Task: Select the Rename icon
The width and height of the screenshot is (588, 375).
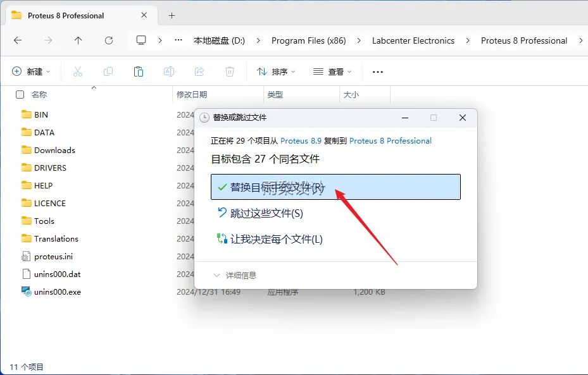Action: pyautogui.click(x=169, y=71)
